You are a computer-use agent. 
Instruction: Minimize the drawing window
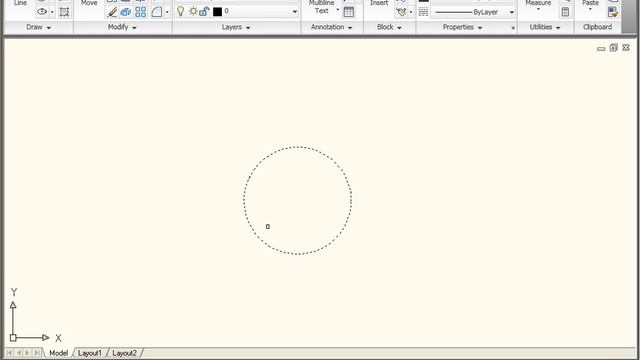(601, 49)
